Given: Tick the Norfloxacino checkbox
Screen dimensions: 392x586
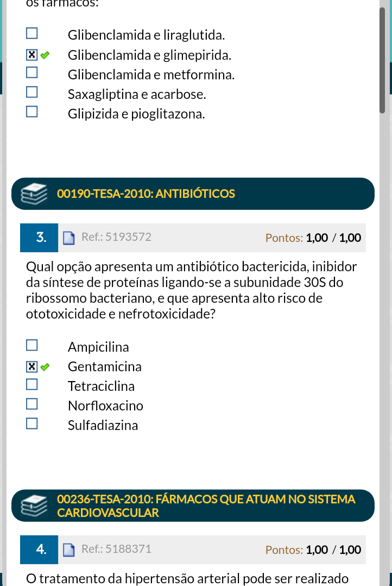Looking at the screenshot, I should pyautogui.click(x=32, y=406).
